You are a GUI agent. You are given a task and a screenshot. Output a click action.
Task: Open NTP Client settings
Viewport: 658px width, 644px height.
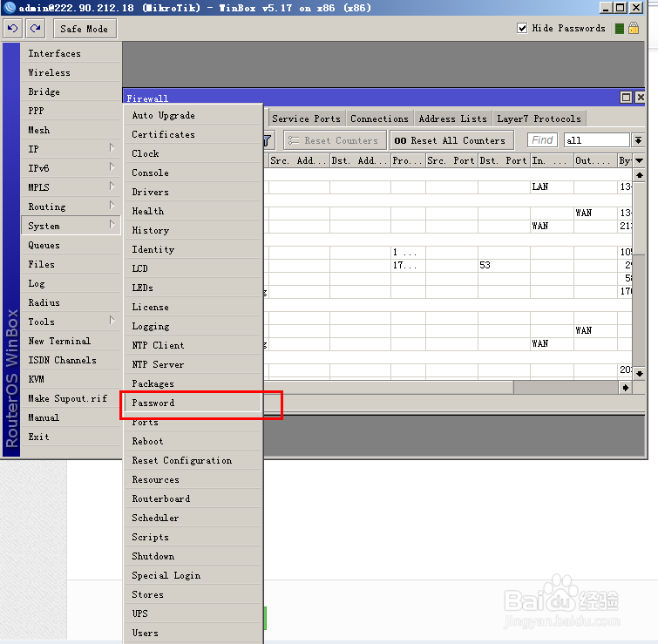(x=193, y=345)
